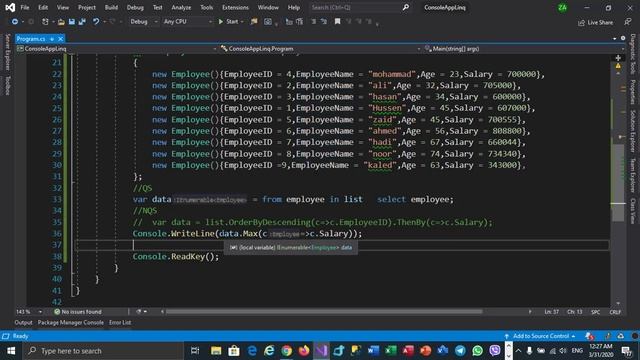Open File Explorer from the taskbar
Viewport: 640px width, 360px height.
tap(216, 351)
